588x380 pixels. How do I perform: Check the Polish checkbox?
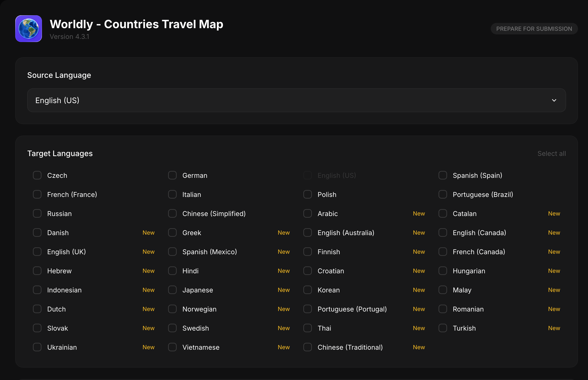pyautogui.click(x=307, y=194)
